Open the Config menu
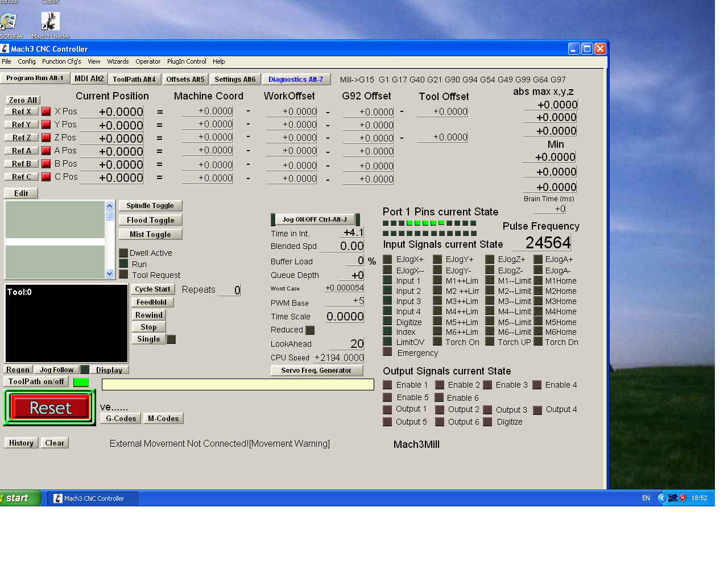Viewport: 728px width, 582px height. click(x=26, y=61)
